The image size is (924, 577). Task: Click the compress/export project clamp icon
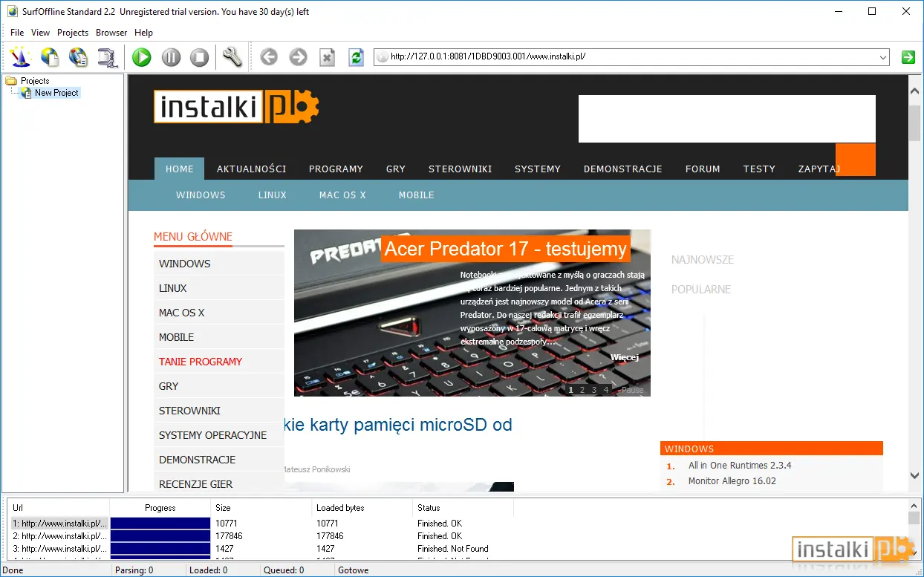click(108, 57)
